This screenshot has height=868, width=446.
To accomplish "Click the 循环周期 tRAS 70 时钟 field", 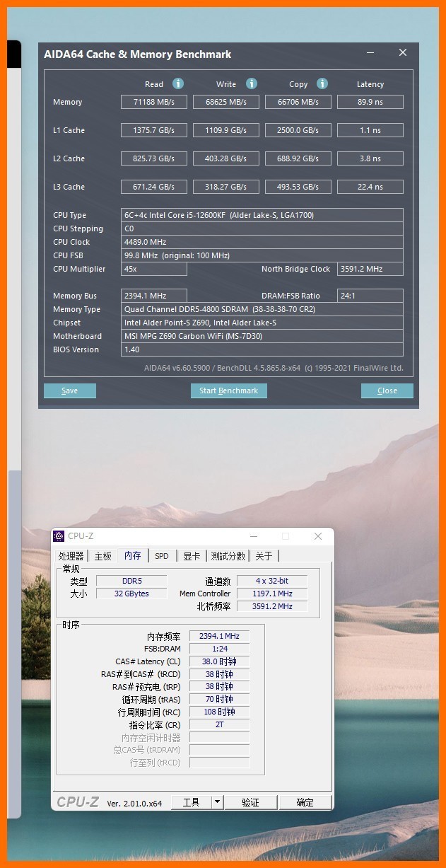I will [x=219, y=699].
